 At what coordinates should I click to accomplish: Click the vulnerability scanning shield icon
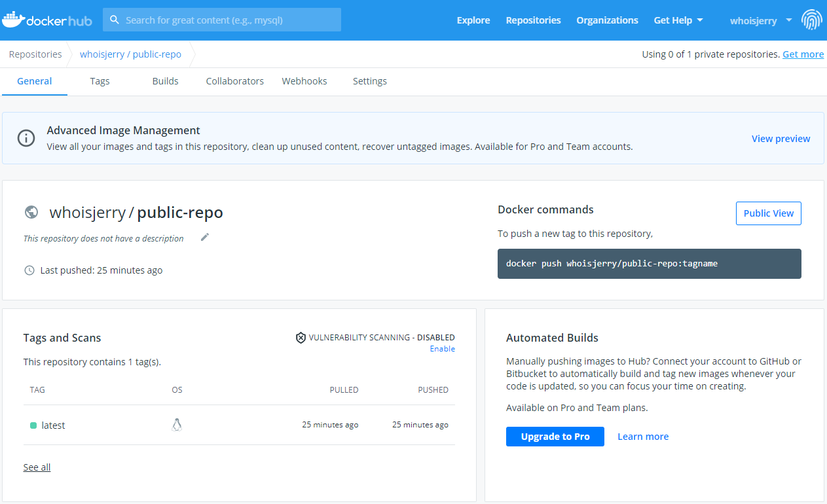click(301, 338)
